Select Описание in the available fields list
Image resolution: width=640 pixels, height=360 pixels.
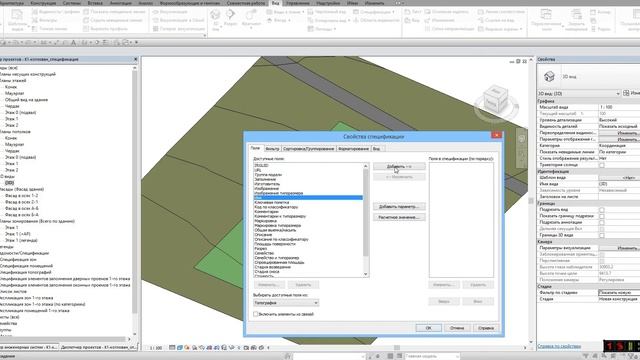263,235
